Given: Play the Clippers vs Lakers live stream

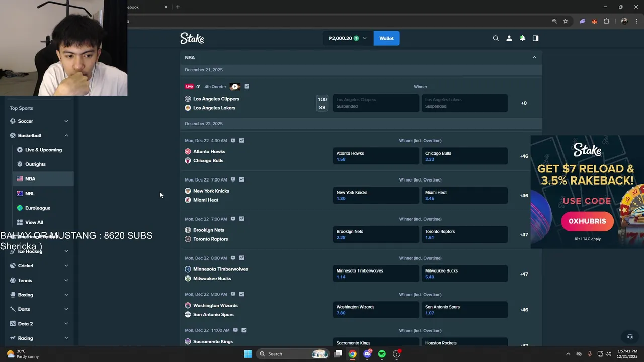Looking at the screenshot, I should click(x=235, y=86).
